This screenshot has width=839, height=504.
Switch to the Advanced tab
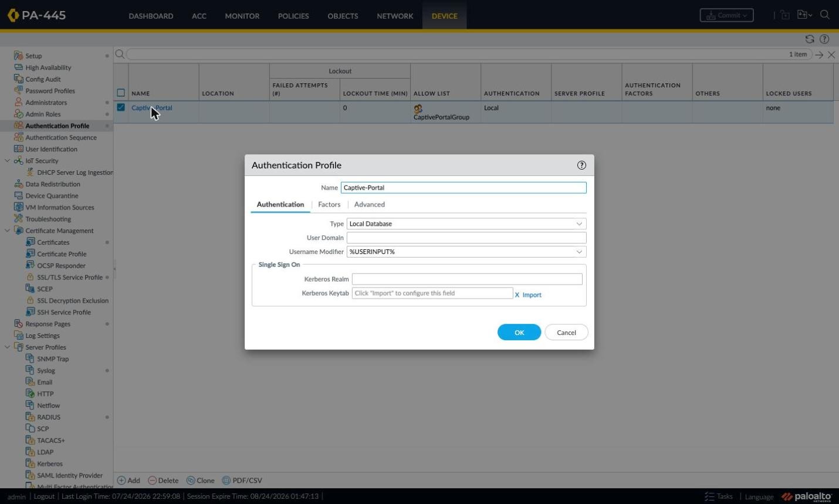(370, 204)
